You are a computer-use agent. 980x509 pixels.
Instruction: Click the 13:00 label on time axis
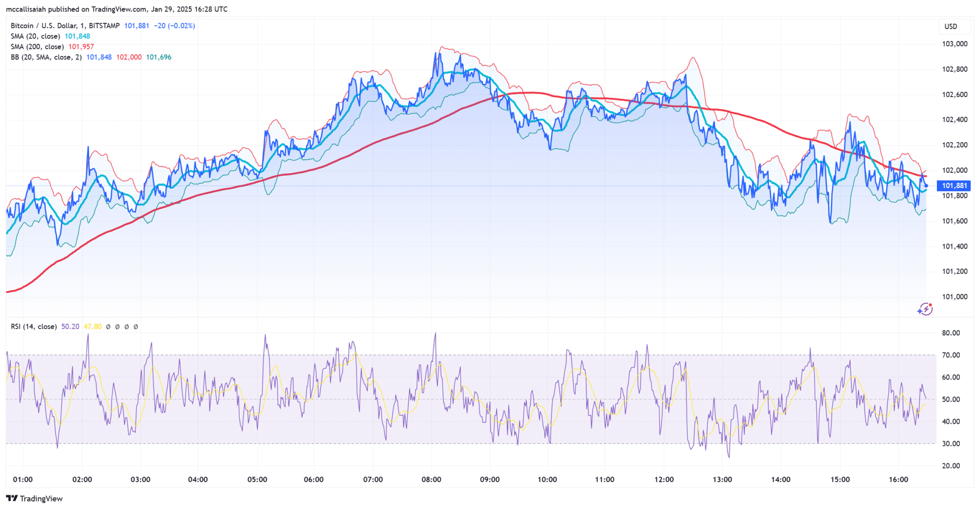click(722, 479)
